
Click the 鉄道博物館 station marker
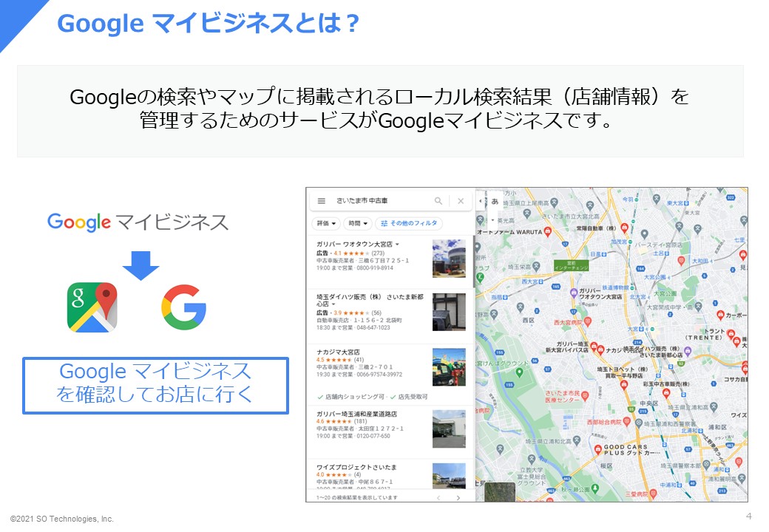632,287
